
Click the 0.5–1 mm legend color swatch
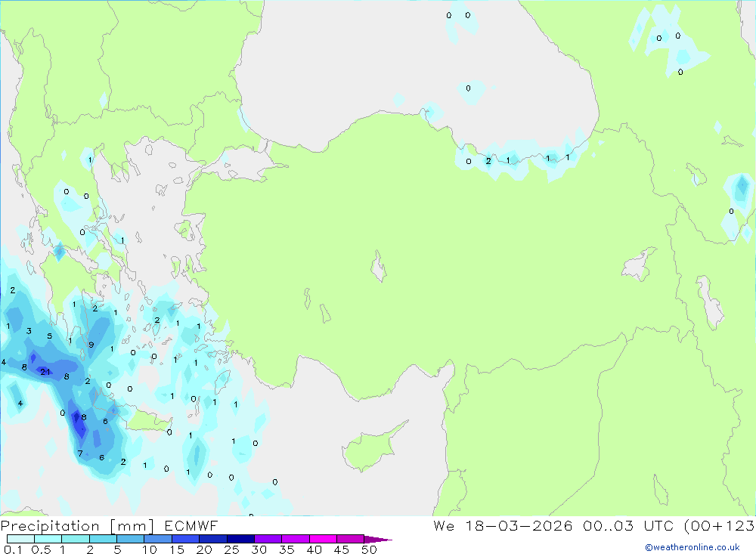tap(48, 539)
